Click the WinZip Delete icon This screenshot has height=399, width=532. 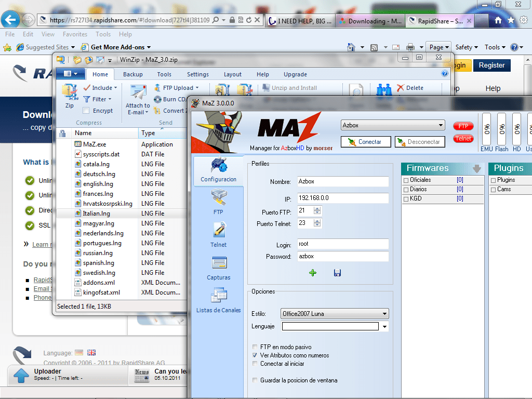point(410,88)
